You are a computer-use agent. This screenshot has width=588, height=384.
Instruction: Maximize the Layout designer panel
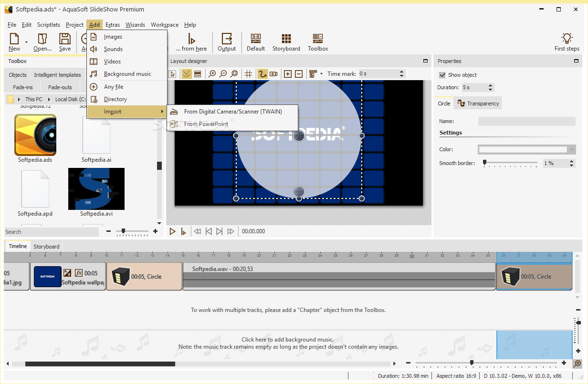click(x=425, y=61)
